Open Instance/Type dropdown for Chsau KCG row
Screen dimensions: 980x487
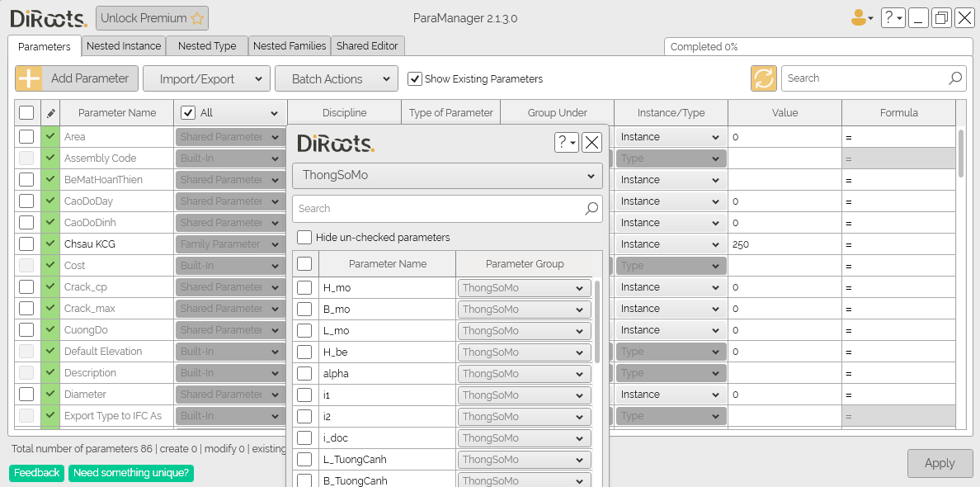[x=671, y=243]
